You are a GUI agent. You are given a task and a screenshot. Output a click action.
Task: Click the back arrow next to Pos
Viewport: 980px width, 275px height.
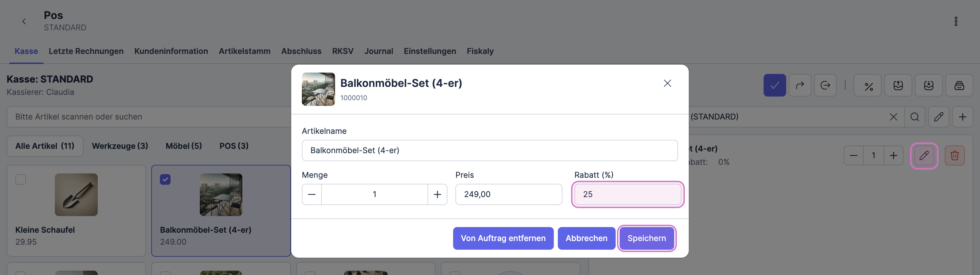[x=24, y=21]
